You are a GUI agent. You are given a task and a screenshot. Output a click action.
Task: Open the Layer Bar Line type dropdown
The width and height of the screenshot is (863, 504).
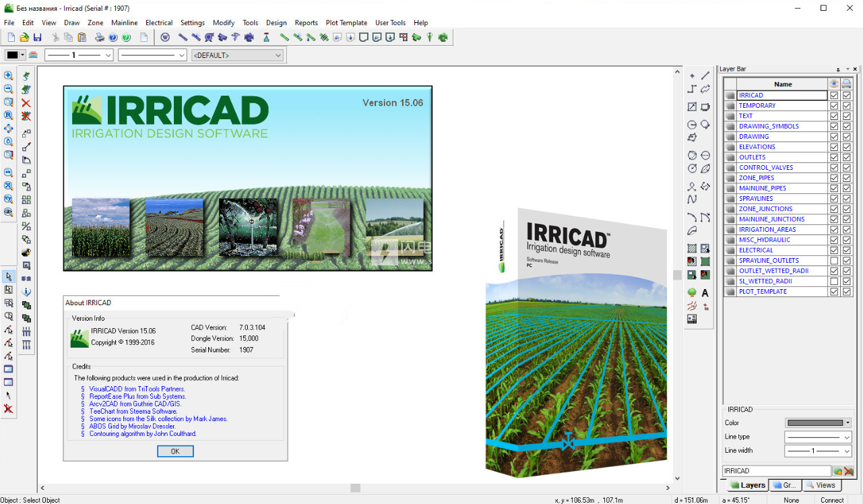[x=819, y=437]
